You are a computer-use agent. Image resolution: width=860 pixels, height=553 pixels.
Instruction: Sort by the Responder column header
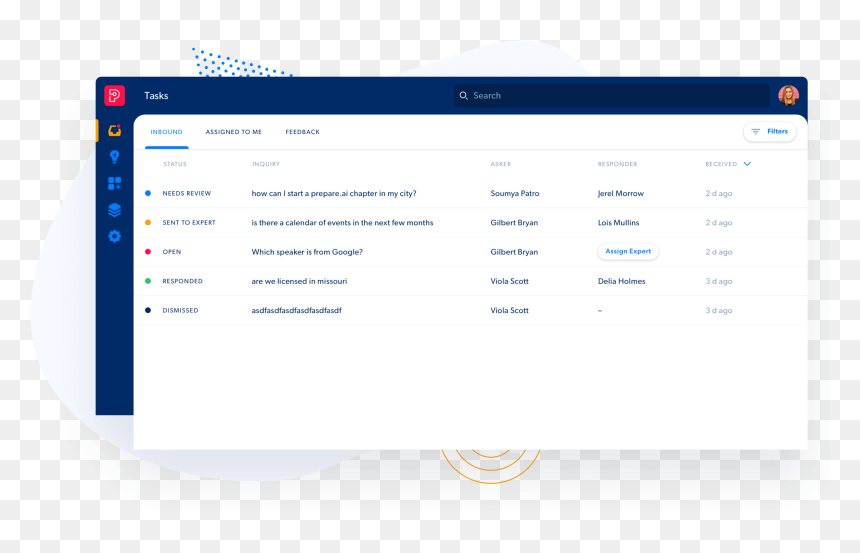click(x=618, y=164)
